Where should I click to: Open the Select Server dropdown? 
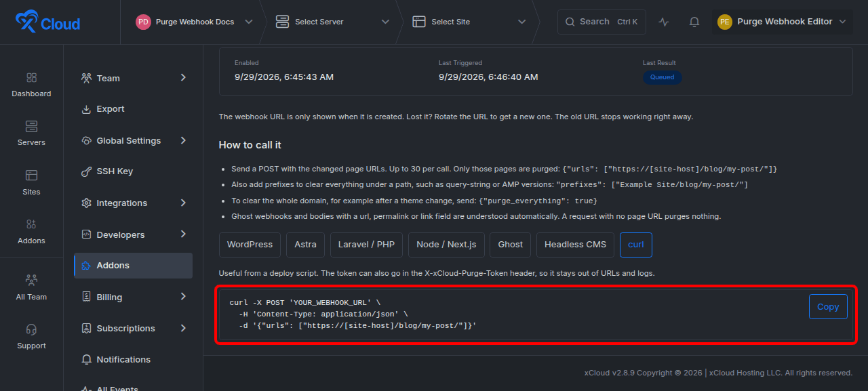[333, 22]
